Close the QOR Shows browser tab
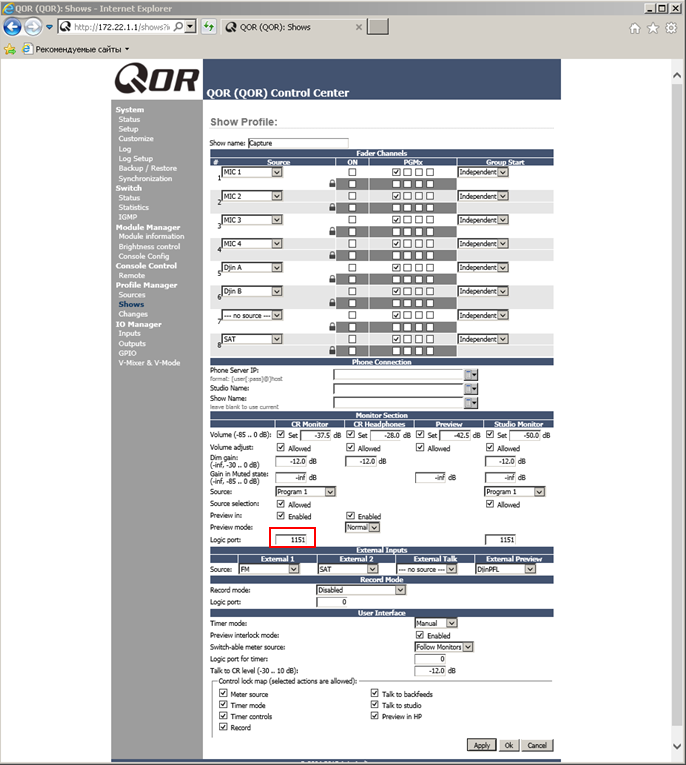This screenshot has width=686, height=765. pyautogui.click(x=359, y=27)
